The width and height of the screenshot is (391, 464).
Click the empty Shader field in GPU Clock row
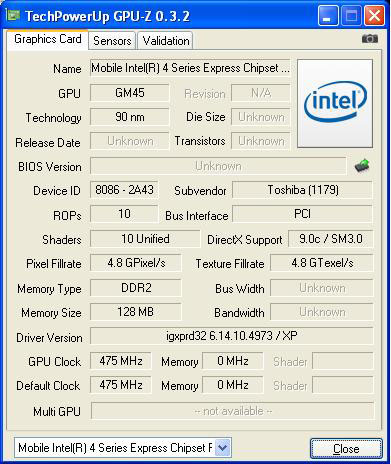(343, 361)
